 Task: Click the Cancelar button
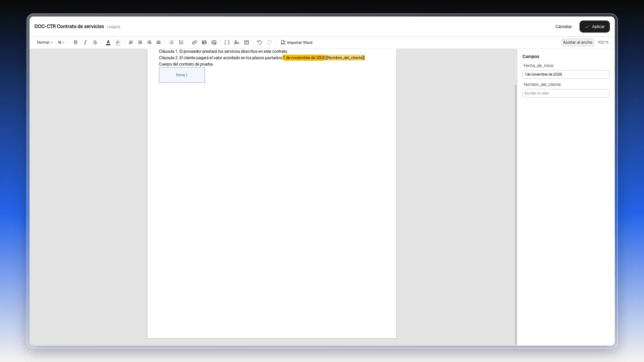(x=563, y=26)
